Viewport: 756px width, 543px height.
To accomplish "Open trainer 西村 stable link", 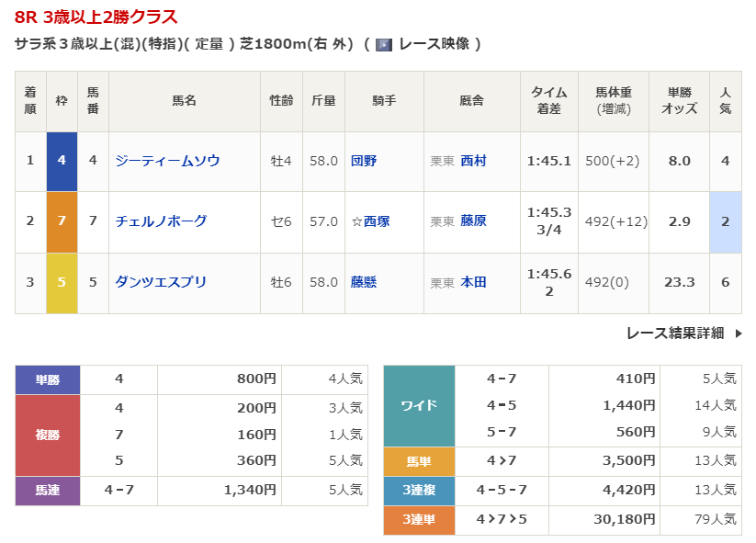I will tap(473, 161).
